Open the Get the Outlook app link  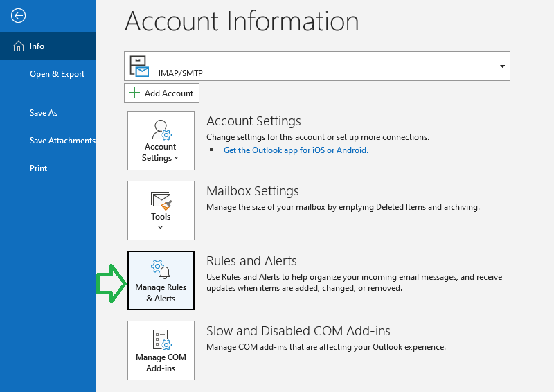(x=296, y=150)
